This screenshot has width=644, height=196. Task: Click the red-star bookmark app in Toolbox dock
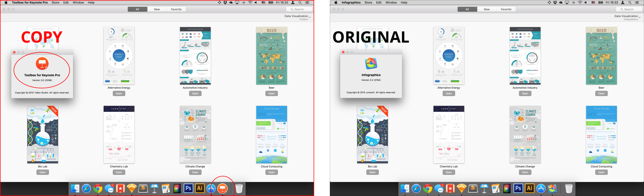(x=120, y=188)
